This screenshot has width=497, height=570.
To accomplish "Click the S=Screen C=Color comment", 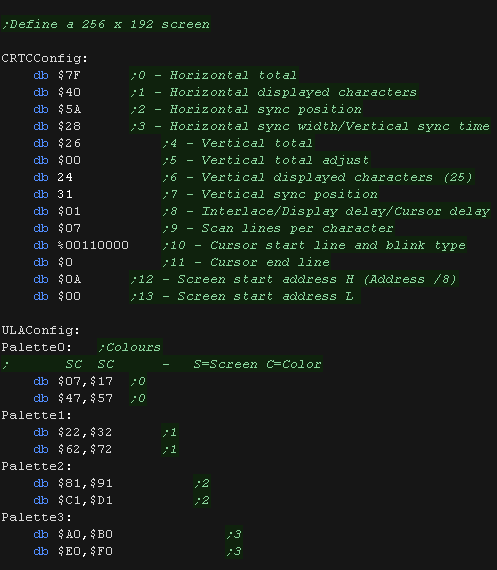I will (x=257, y=364).
